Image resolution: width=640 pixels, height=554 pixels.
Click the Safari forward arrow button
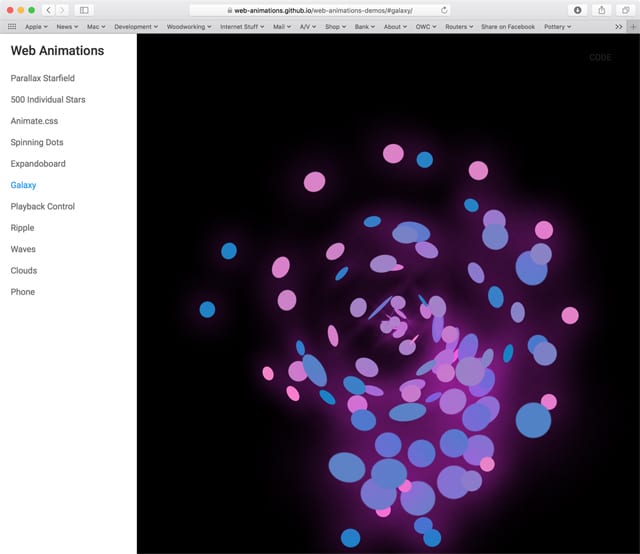click(x=62, y=10)
